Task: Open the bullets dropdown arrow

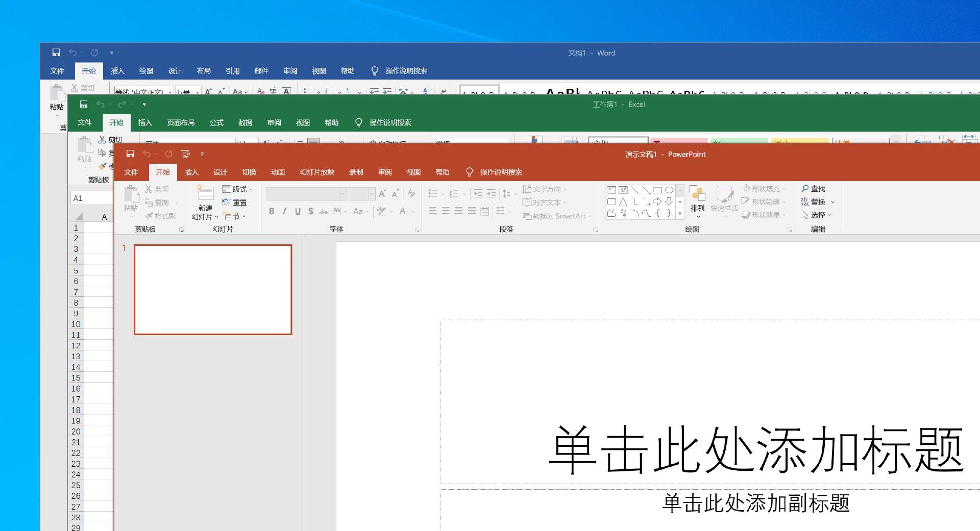Action: click(x=442, y=194)
